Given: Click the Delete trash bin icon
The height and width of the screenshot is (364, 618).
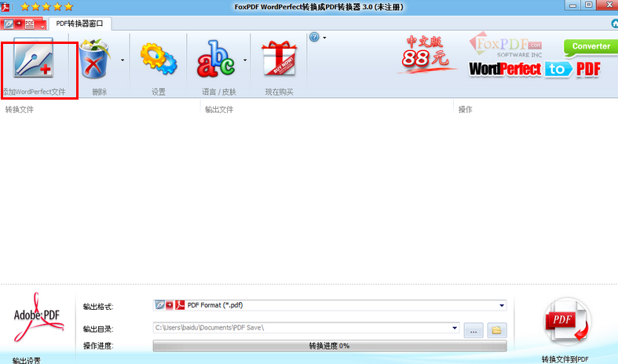Looking at the screenshot, I should pyautogui.click(x=93, y=59).
